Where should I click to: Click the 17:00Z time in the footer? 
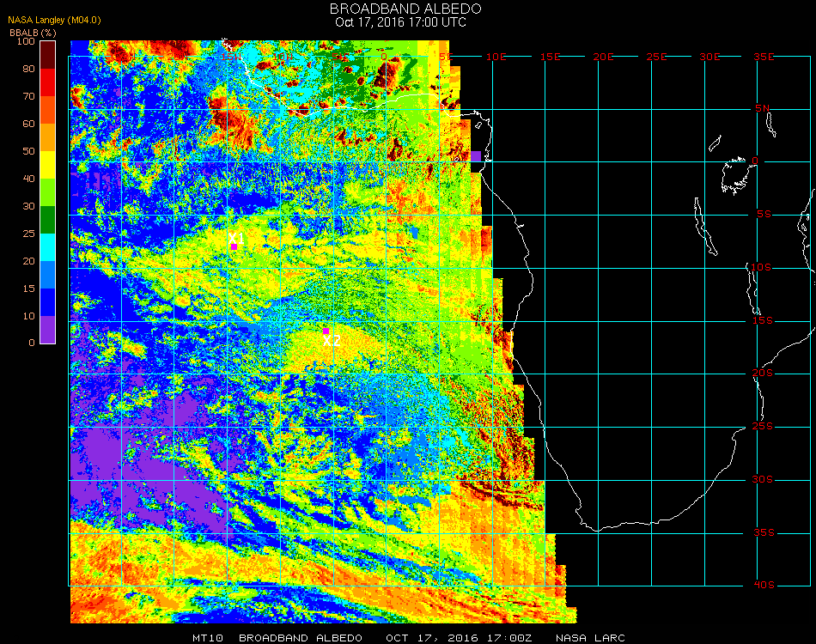pos(509,638)
